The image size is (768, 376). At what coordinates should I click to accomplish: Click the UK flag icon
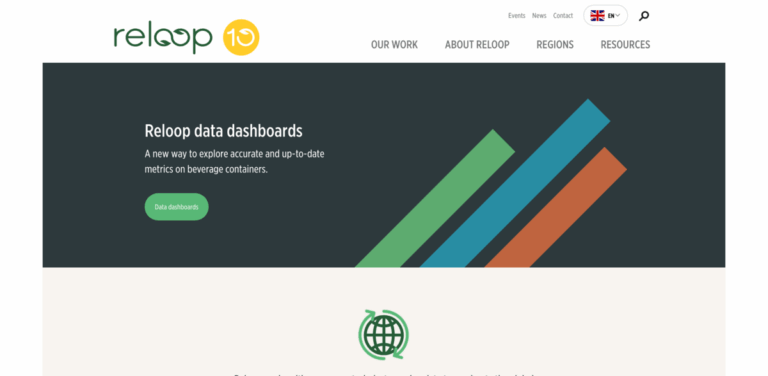click(x=597, y=16)
